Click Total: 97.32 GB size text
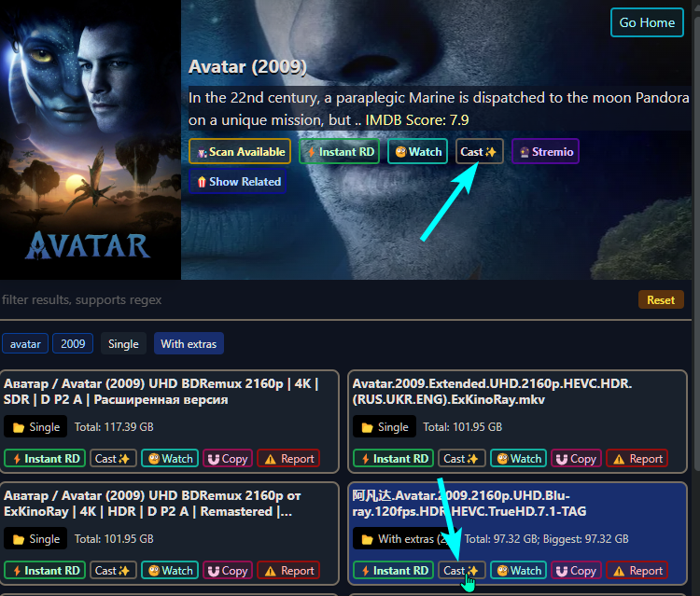The width and height of the screenshot is (700, 596). coord(504,539)
